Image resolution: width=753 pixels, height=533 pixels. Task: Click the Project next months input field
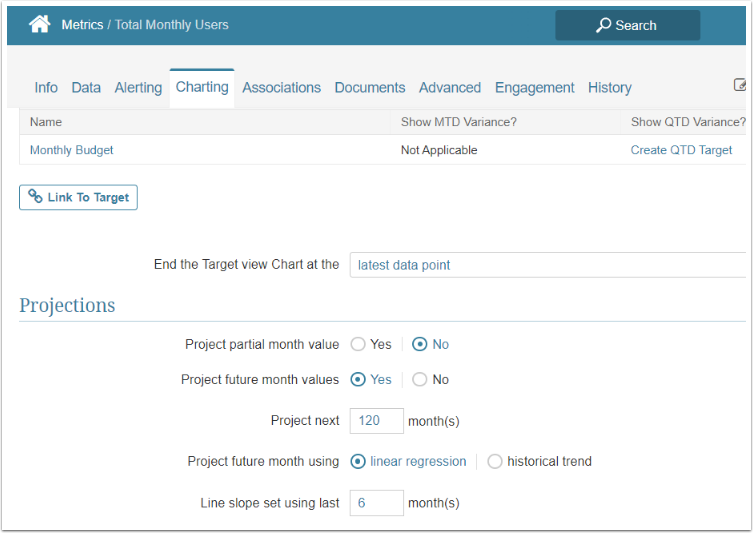pos(376,421)
